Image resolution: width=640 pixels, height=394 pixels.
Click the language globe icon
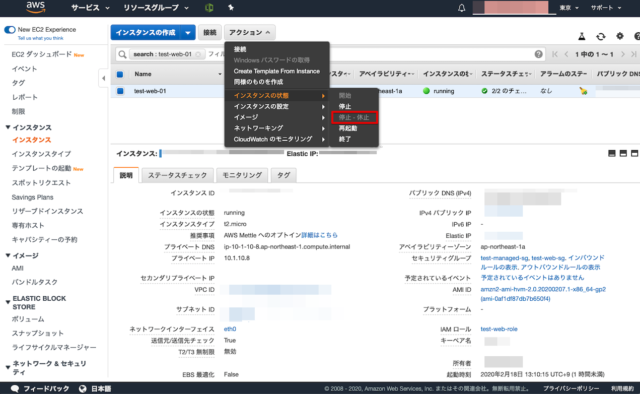[x=82, y=388]
